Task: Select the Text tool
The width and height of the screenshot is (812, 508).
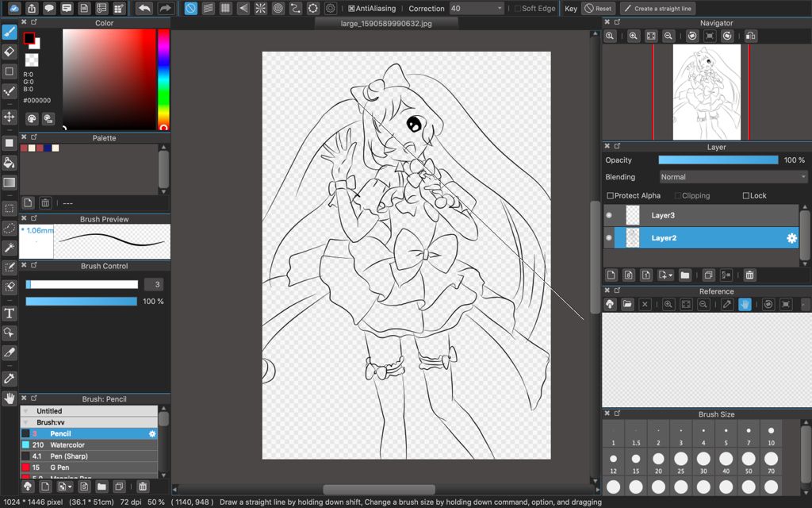Action: (10, 313)
